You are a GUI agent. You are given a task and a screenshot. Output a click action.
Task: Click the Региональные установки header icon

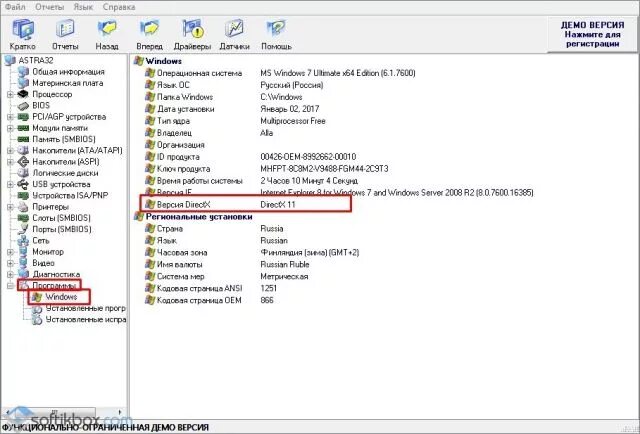(139, 217)
